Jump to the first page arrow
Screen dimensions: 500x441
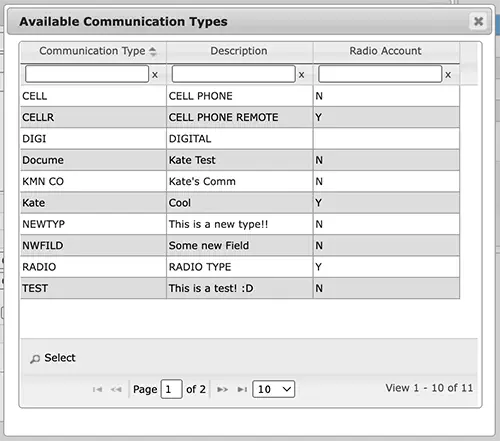click(x=97, y=389)
